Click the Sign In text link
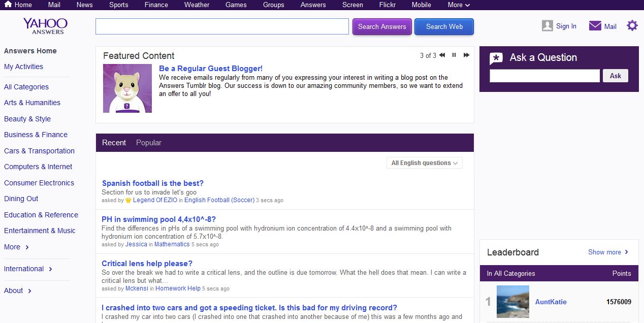This screenshot has width=644, height=323. 566,26
